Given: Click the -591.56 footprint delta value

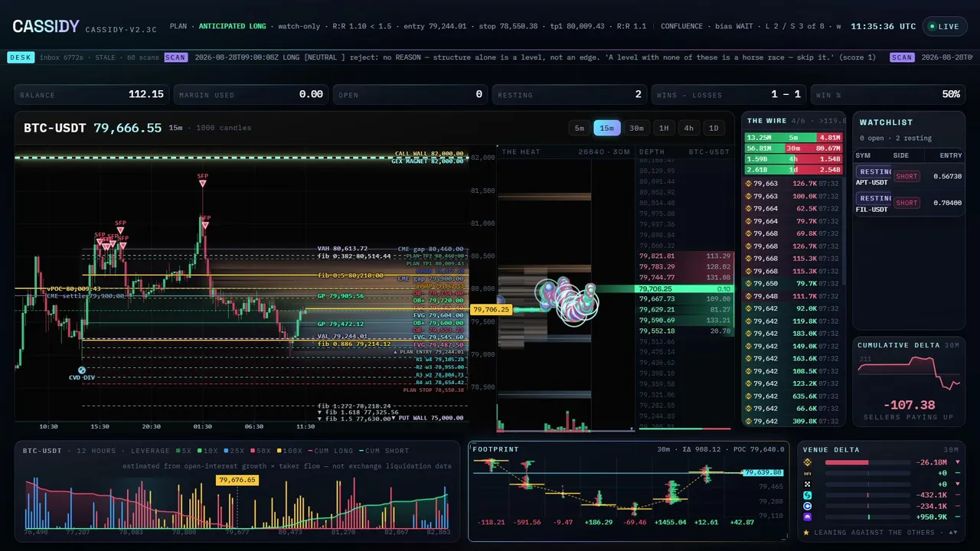Looking at the screenshot, I should 525,522.
